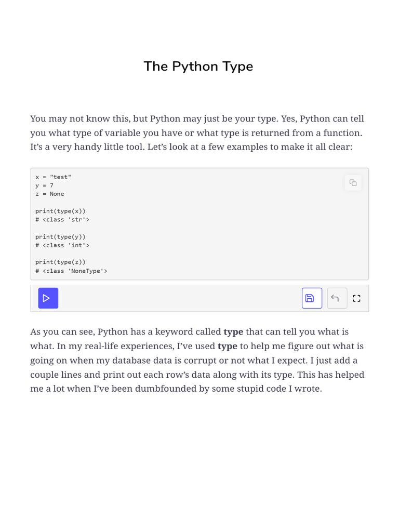
Task: Click the closing paragraph mentioning "dumbfounded"
Action: tap(197, 360)
